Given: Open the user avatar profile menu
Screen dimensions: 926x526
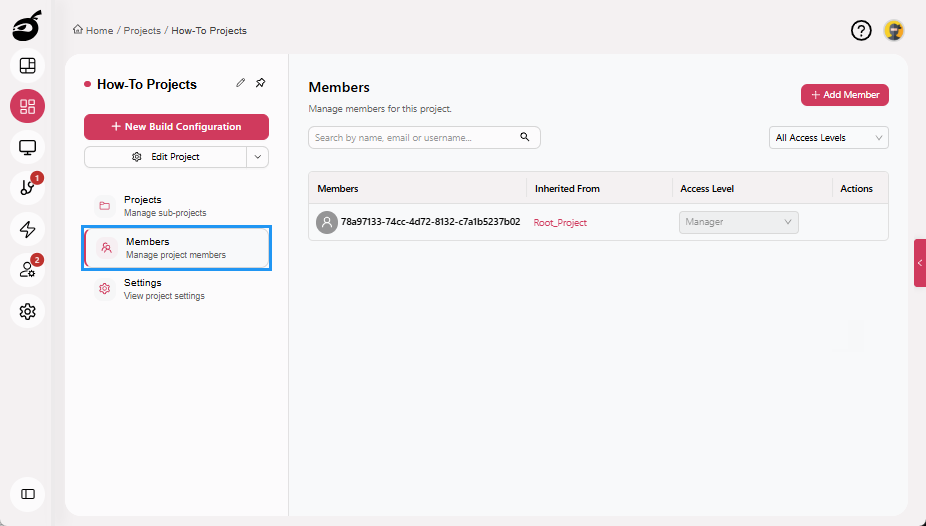Looking at the screenshot, I should coord(894,30).
